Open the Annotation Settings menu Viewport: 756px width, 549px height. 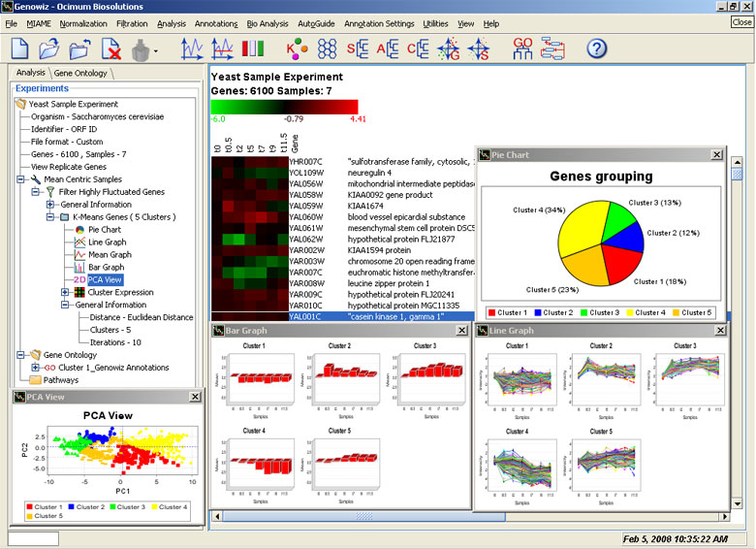coord(379,23)
